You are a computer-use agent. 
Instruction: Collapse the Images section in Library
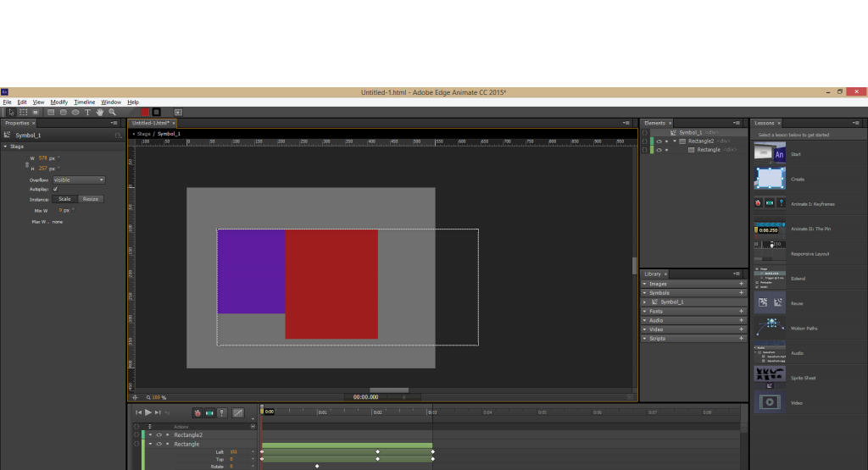(x=644, y=284)
